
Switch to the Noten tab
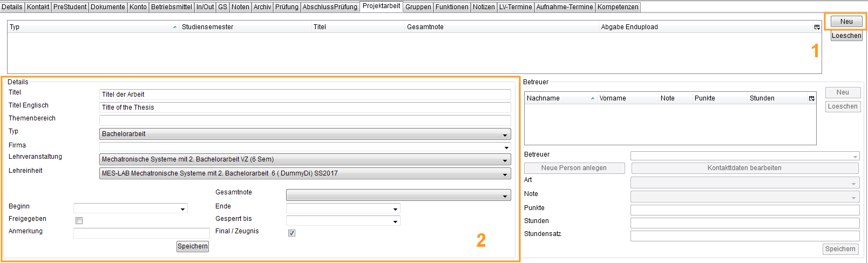point(240,7)
